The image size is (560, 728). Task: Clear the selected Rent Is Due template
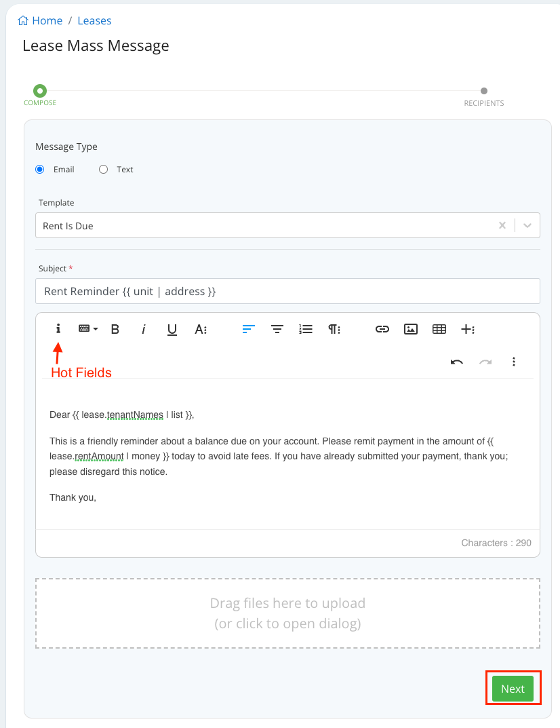502,225
